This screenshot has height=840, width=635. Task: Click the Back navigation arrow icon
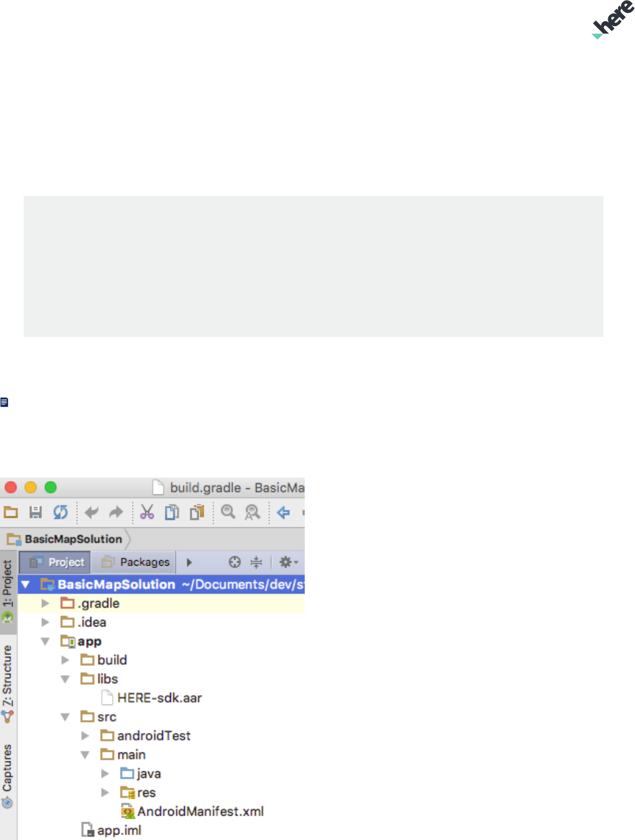point(283,512)
